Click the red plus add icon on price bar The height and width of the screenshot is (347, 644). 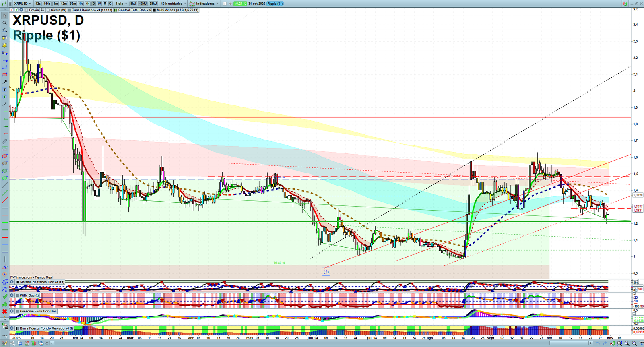[x=12, y=10]
